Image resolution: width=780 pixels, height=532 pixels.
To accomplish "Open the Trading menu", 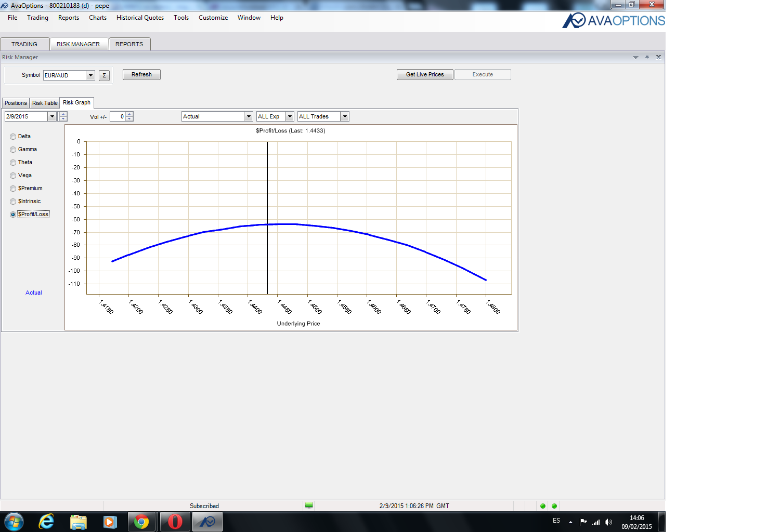I will tap(37, 18).
